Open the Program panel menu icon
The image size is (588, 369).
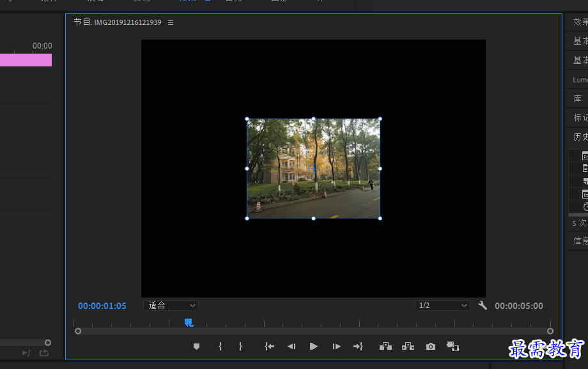tap(171, 22)
